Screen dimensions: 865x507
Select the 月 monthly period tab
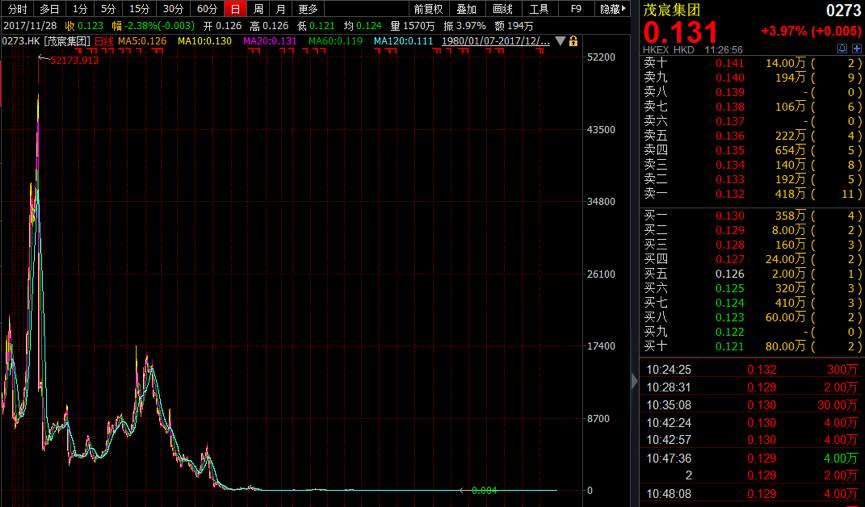pos(281,9)
